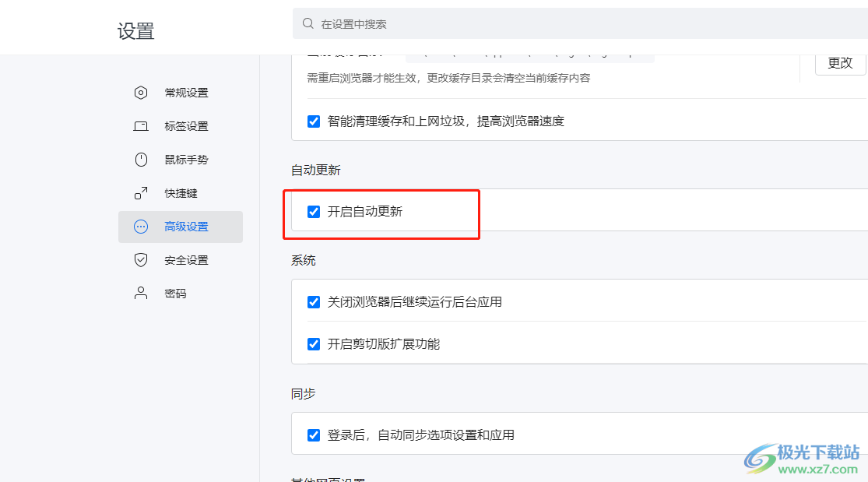Viewport: 868px width, 482px height.
Task: Uncheck 智能清理缓存和上网垃圾 option
Action: 314,121
